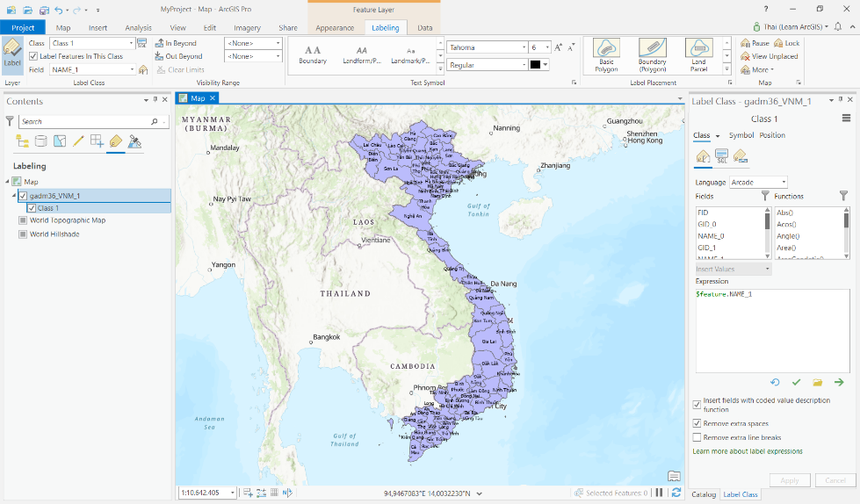
Task: Select List By Data Source icon
Action: (x=41, y=141)
